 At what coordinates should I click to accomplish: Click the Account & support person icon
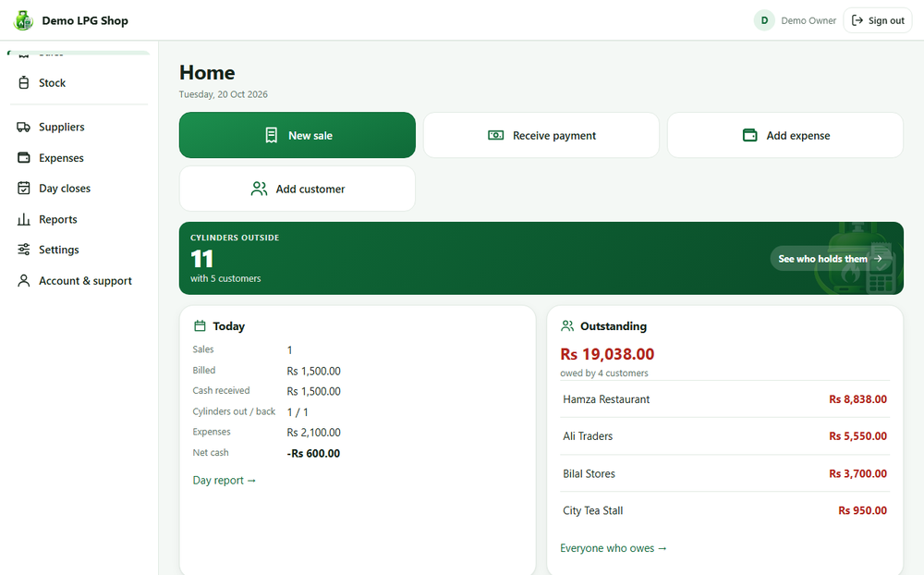pyautogui.click(x=24, y=281)
